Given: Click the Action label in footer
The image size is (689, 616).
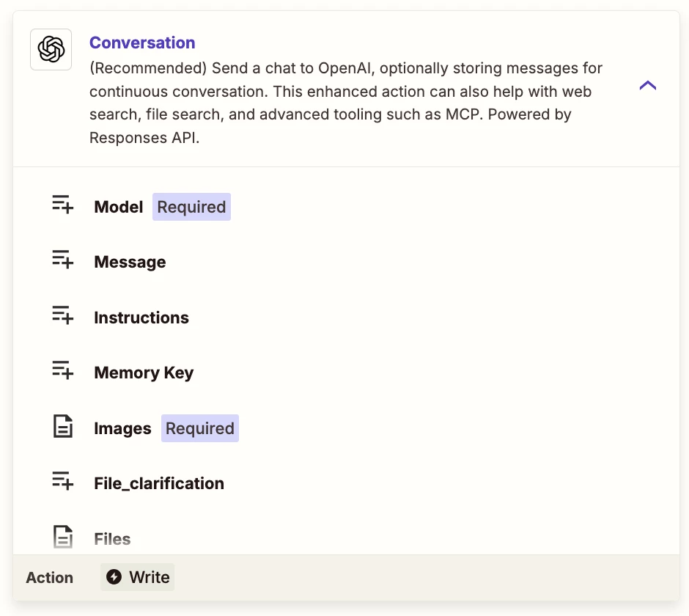Looking at the screenshot, I should click(x=50, y=578).
